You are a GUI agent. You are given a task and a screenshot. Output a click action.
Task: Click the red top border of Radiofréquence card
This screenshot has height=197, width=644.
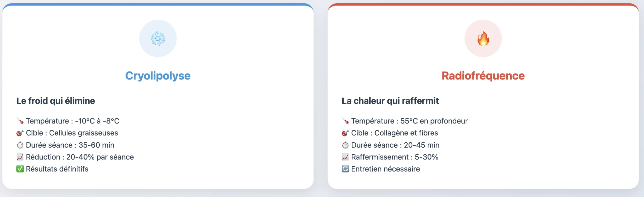[x=483, y=4]
